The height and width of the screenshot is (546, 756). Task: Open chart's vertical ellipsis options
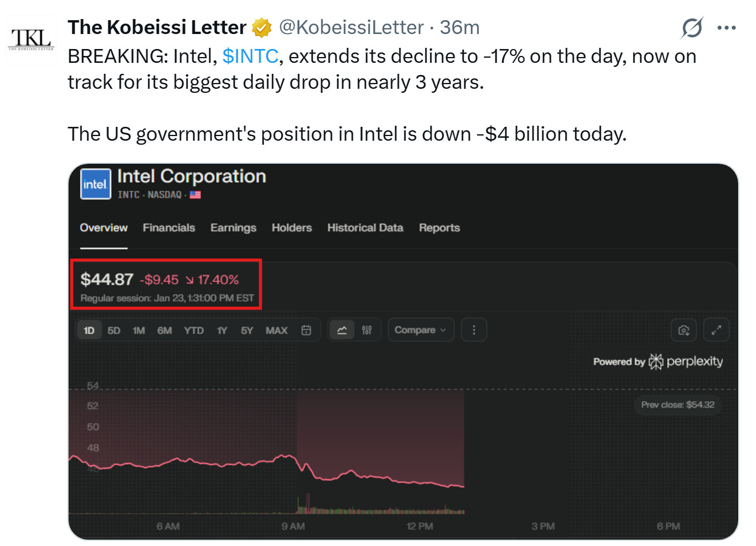(474, 330)
